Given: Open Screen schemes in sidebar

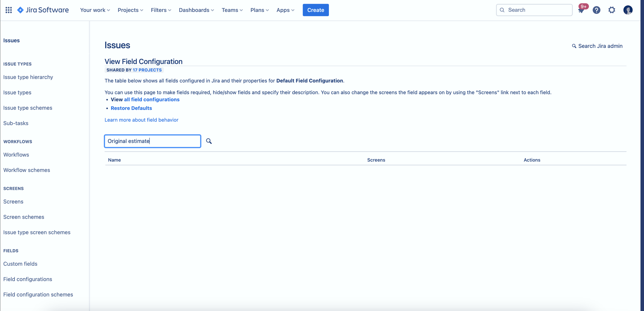Looking at the screenshot, I should tap(24, 217).
